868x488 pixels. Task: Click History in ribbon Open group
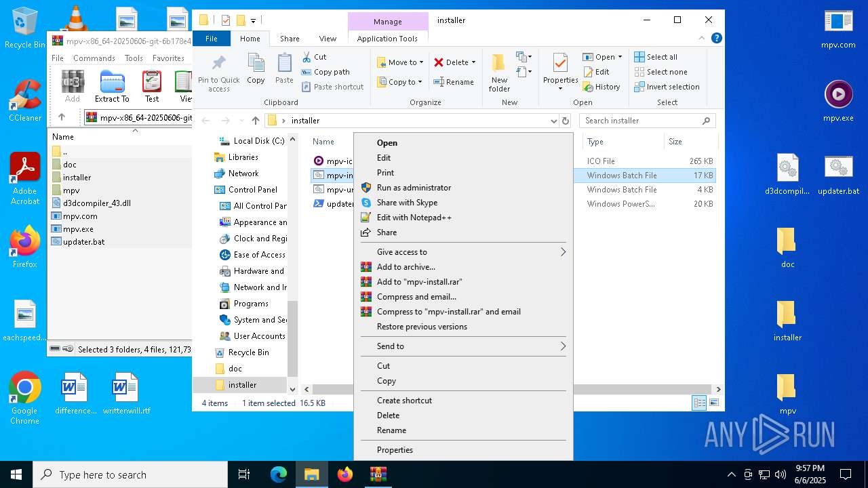click(x=601, y=87)
